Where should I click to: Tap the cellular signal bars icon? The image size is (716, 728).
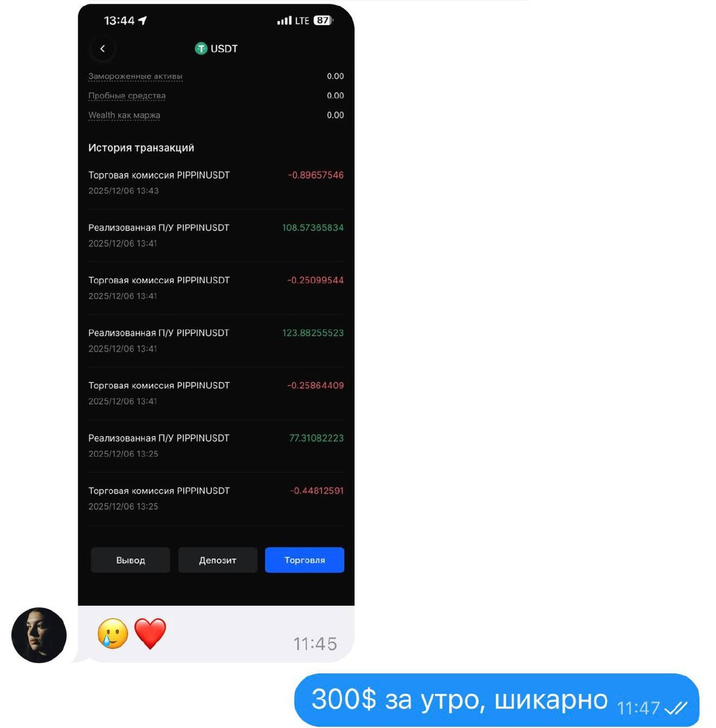(284, 21)
